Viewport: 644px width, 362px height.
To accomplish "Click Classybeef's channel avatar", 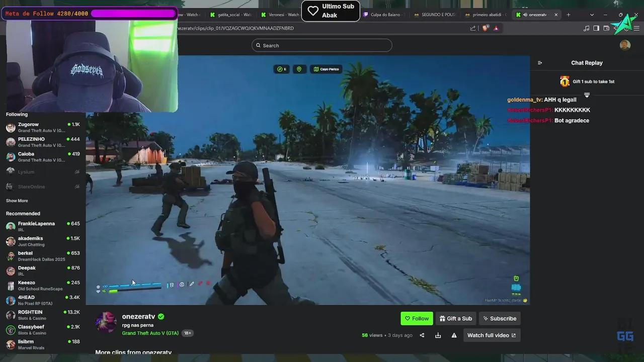I will [11, 330].
